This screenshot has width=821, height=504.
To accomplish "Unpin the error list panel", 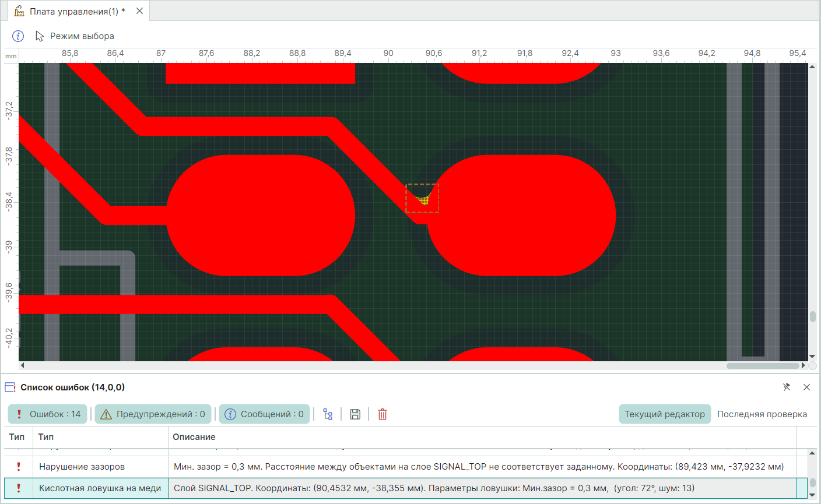I will 787,387.
